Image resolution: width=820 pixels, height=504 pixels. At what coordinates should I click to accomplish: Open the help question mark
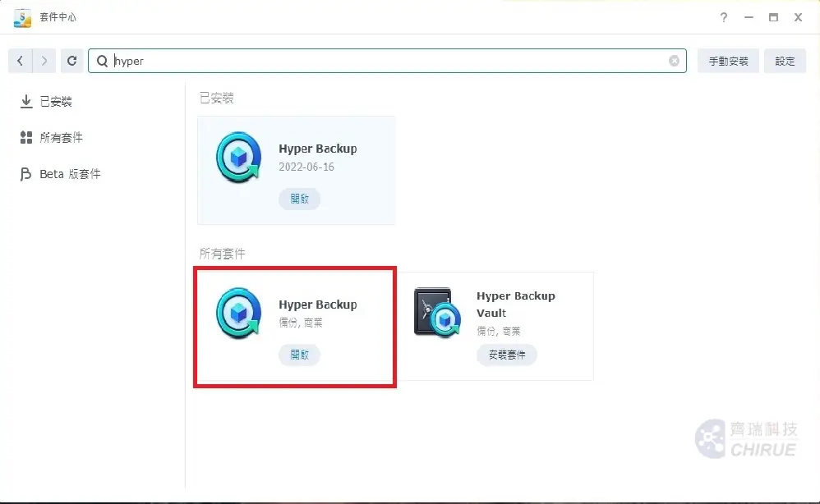click(x=724, y=17)
